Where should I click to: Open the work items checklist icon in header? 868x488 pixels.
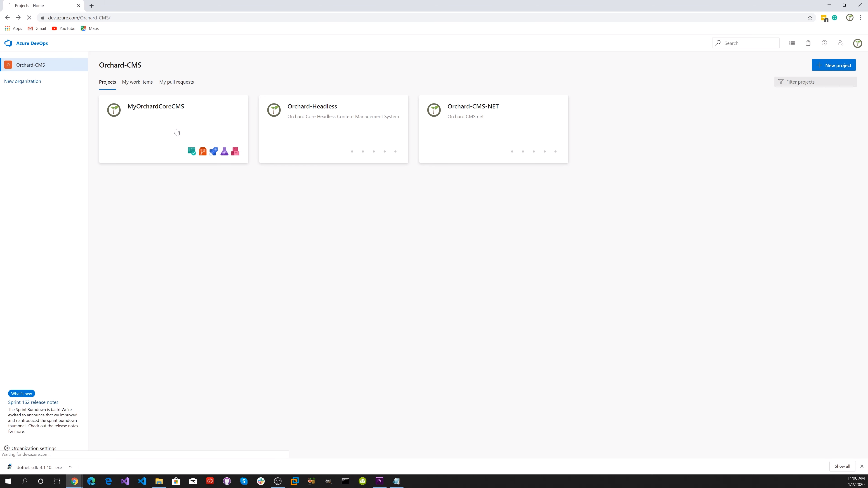(792, 43)
